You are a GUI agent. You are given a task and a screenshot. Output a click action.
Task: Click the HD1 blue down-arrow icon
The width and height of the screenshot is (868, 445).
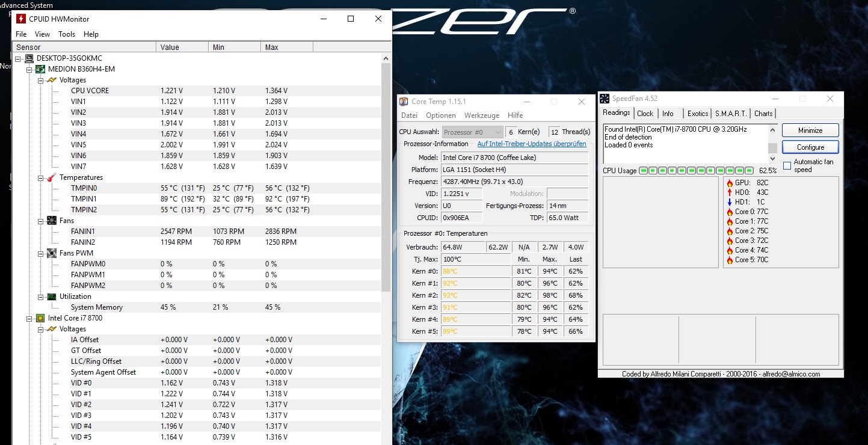point(730,202)
